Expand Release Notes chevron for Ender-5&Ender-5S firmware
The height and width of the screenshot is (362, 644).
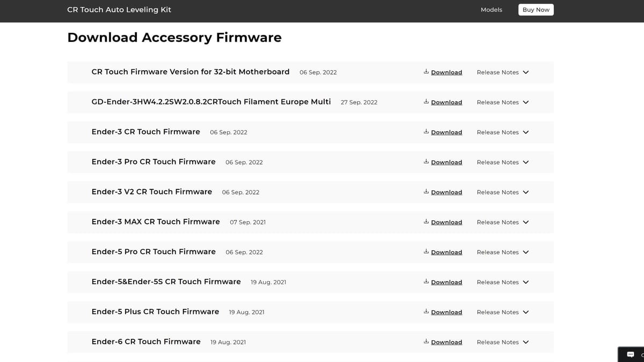pyautogui.click(x=526, y=282)
